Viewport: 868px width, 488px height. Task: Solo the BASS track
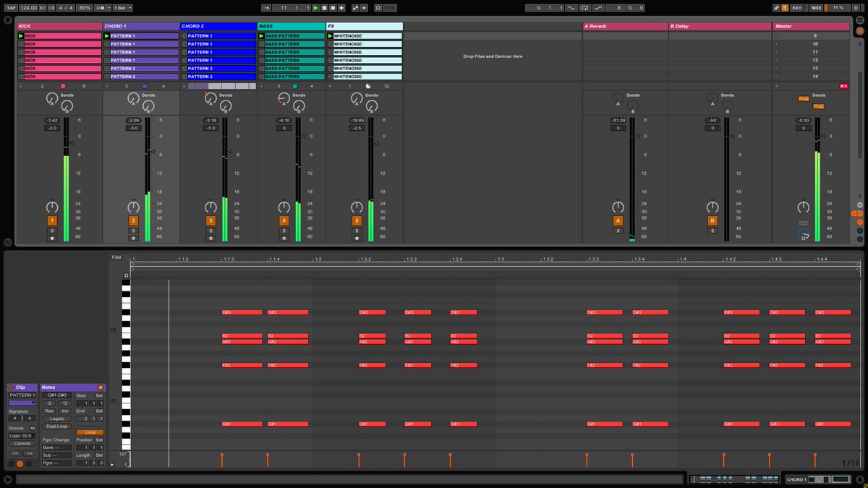[284, 231]
